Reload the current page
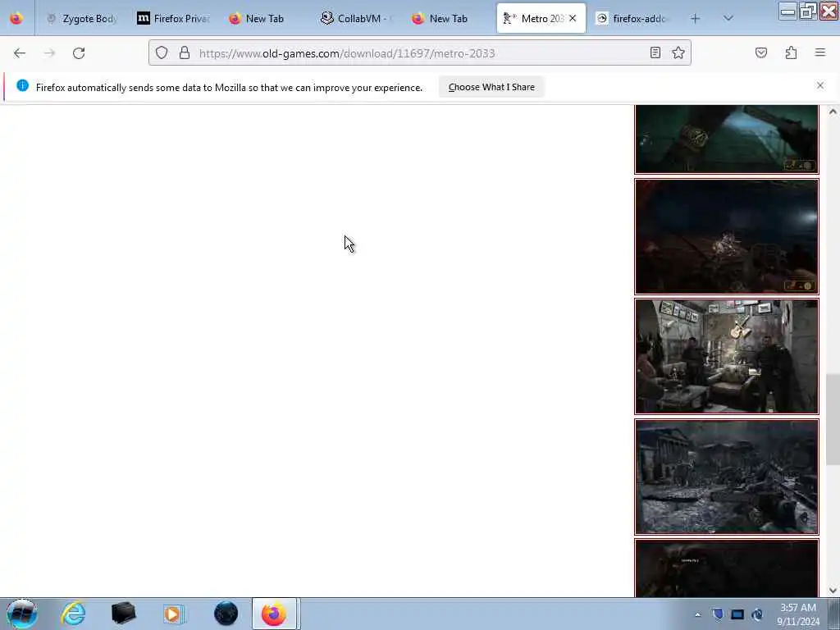This screenshot has width=840, height=630. 79,53
